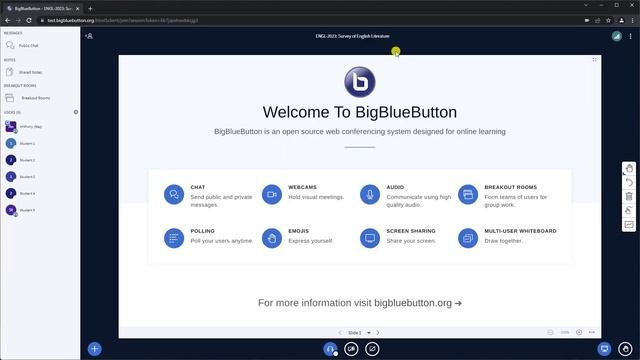Click the 'Welcome To BigBlueButton' heading
Viewport: 640px width, 360px height.
360,112
